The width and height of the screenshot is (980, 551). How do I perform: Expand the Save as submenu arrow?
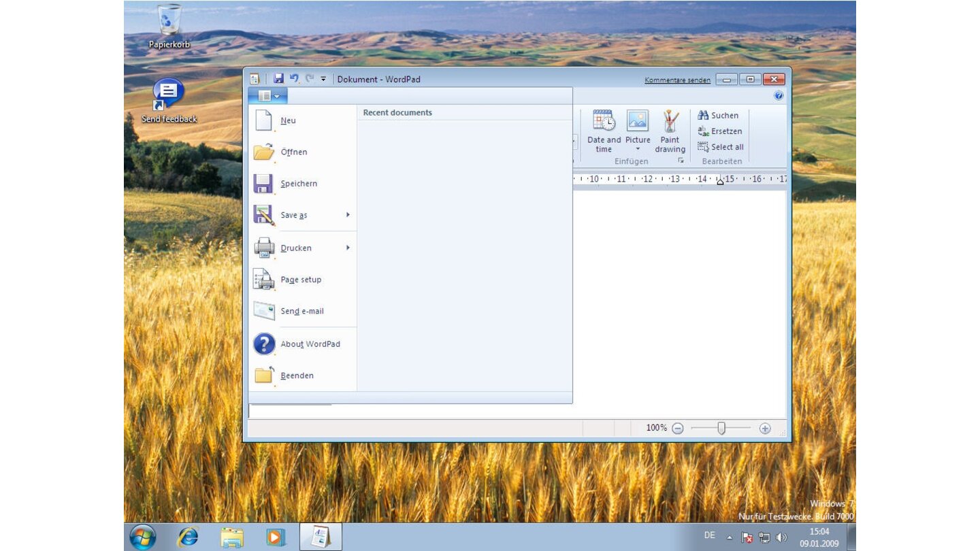(348, 215)
